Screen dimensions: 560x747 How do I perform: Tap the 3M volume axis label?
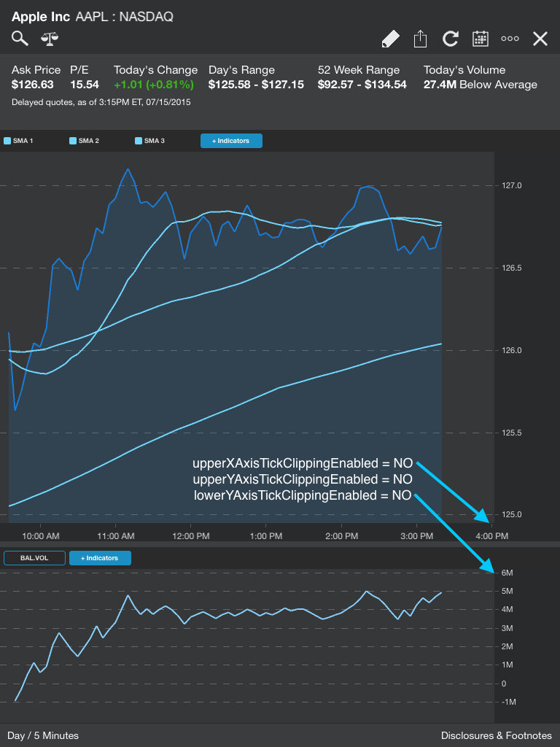pyautogui.click(x=507, y=628)
